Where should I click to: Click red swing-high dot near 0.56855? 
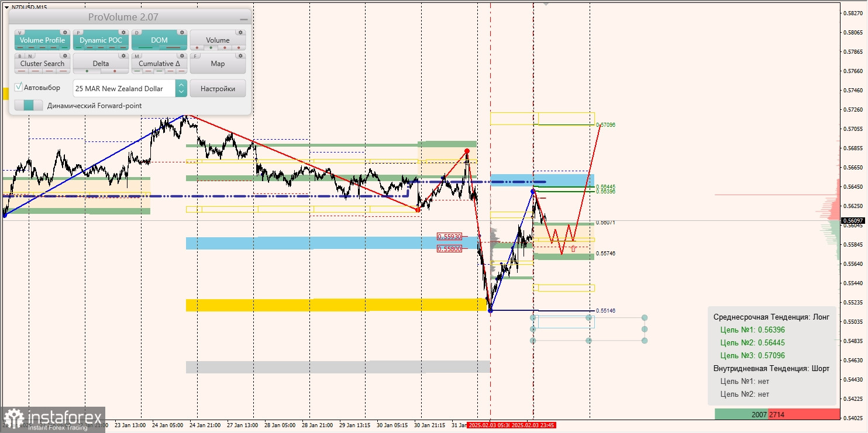[x=467, y=151]
